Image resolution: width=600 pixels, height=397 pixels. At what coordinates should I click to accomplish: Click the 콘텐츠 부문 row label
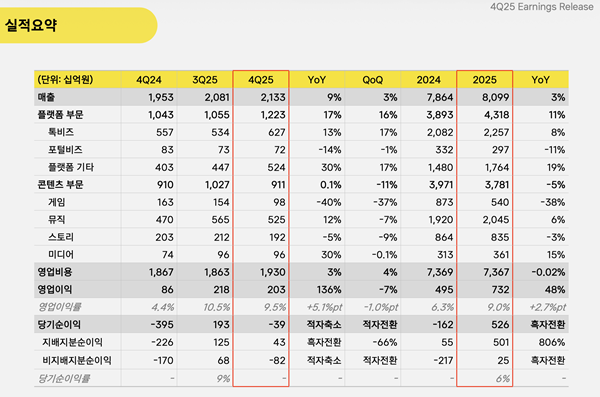click(60, 185)
